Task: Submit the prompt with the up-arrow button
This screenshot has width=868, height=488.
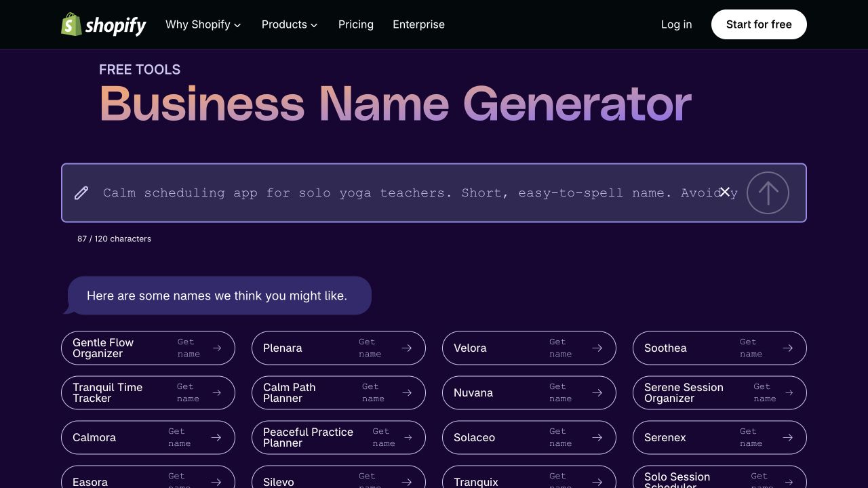Action: coord(768,193)
